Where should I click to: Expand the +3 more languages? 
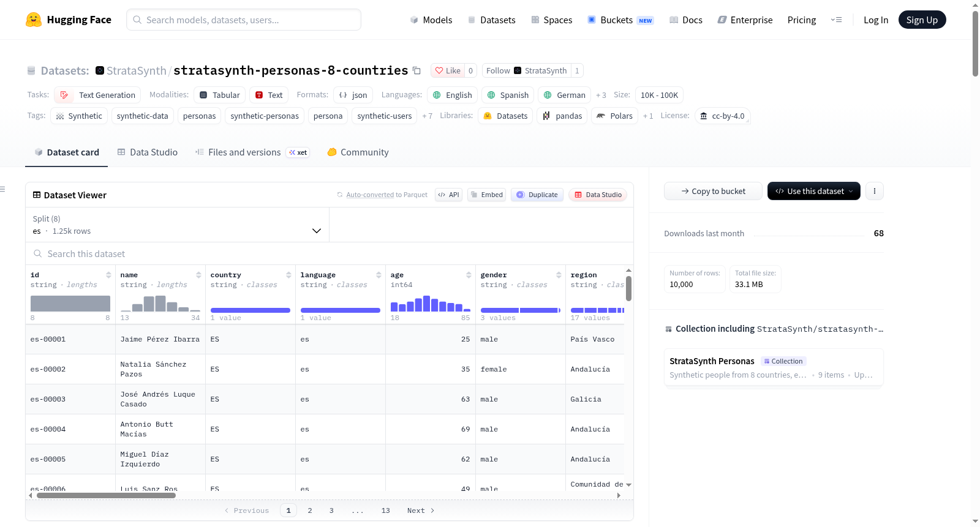pos(601,95)
